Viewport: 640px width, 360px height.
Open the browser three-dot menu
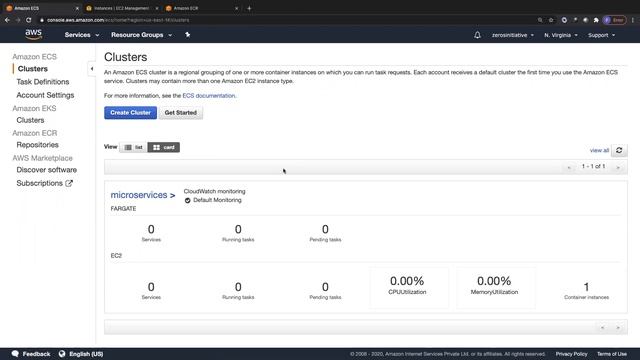633,20
